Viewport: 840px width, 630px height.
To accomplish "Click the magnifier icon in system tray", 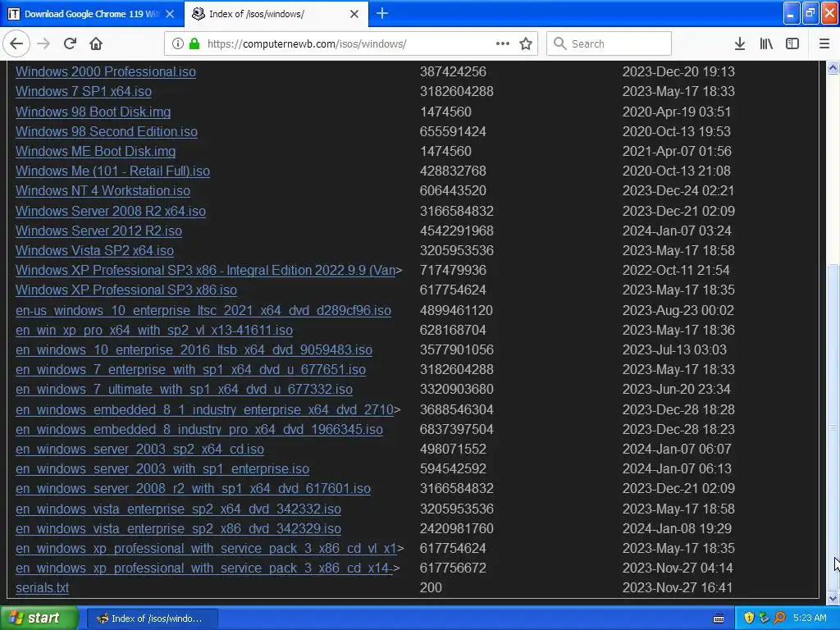I will pos(779,619).
